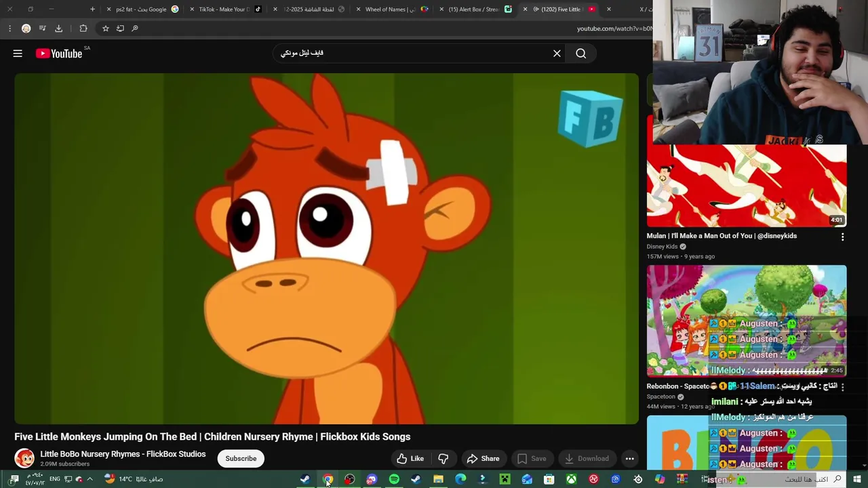
Task: Click the Download button under the video
Action: pyautogui.click(x=587, y=459)
